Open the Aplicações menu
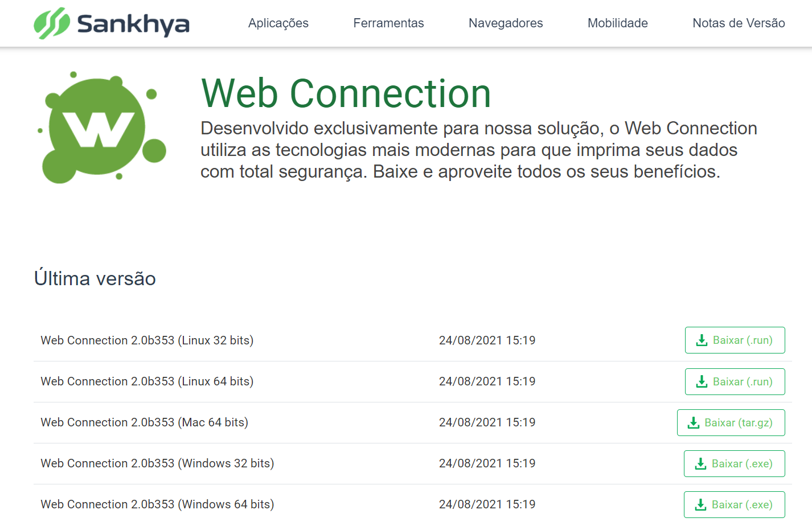Screen dimensions: 812x522 coord(278,23)
